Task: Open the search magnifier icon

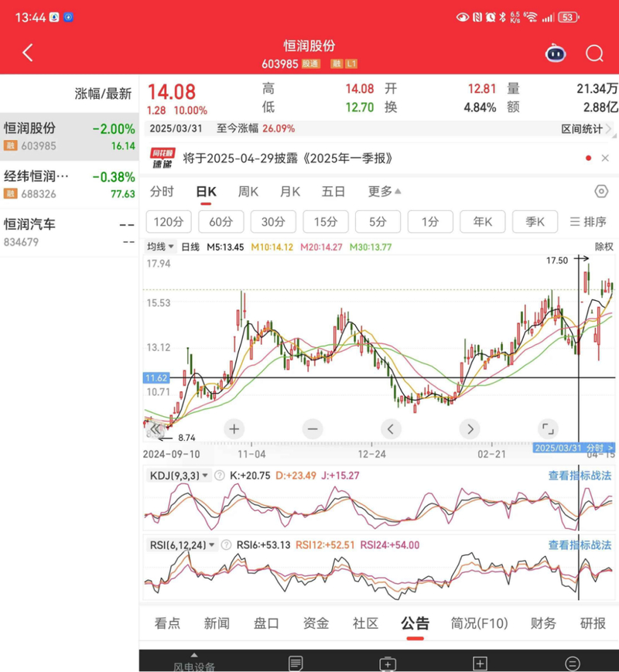Action: 593,53
